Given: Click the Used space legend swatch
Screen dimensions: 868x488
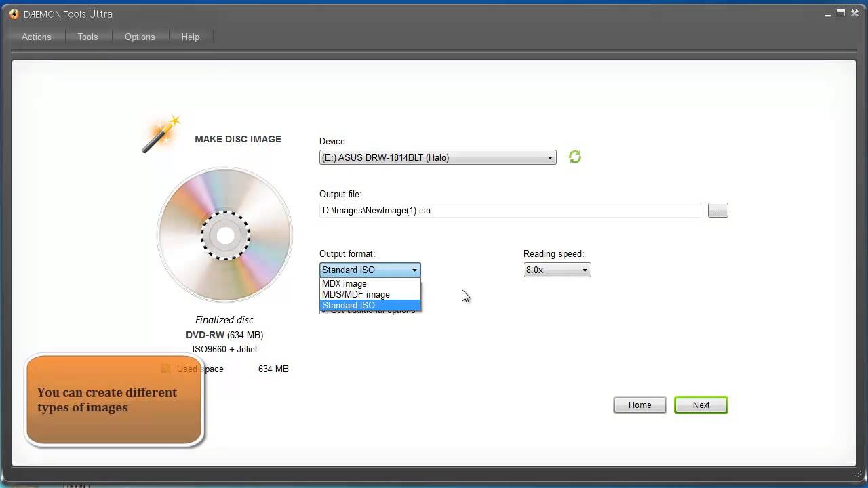Looking at the screenshot, I should (x=165, y=369).
